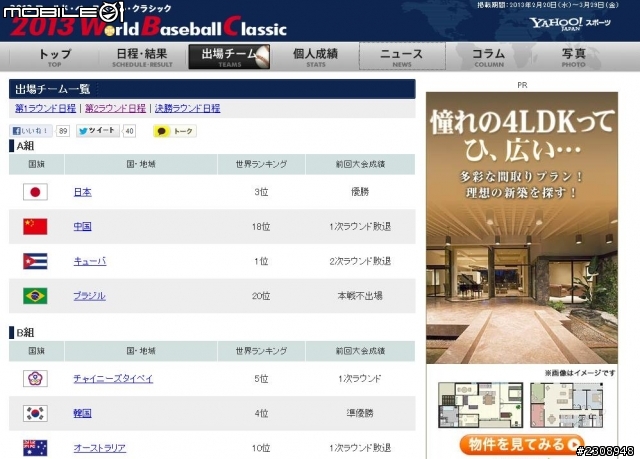Screen dimensions: 640x459
Task: Click B組 国・地域 column header
Action: (141, 351)
